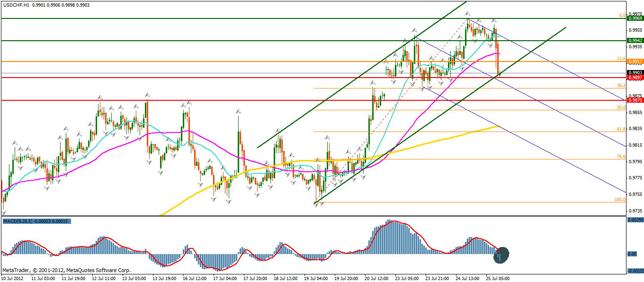The image size is (644, 282).
Task: Click the 0.00295 MACD scale value
Action: point(635,220)
